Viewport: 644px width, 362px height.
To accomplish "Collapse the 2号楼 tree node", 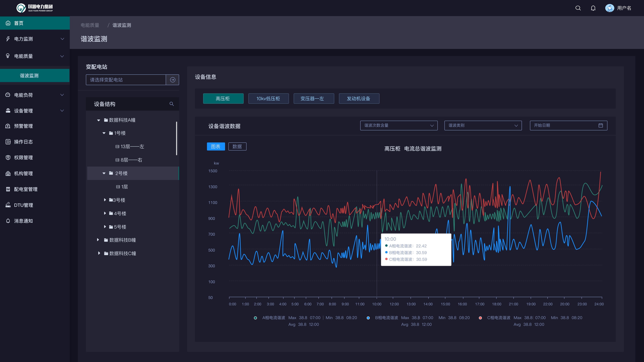I will [104, 173].
